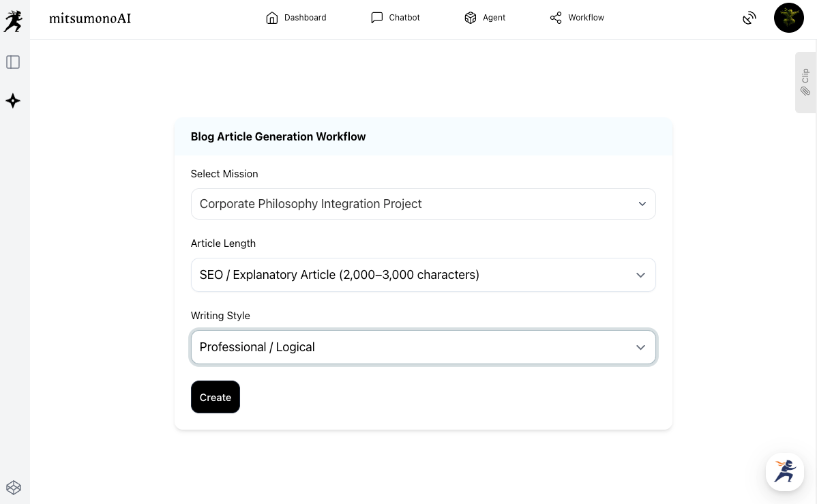The height and width of the screenshot is (504, 817).
Task: Switch to the Chatbot tab
Action: pos(404,18)
